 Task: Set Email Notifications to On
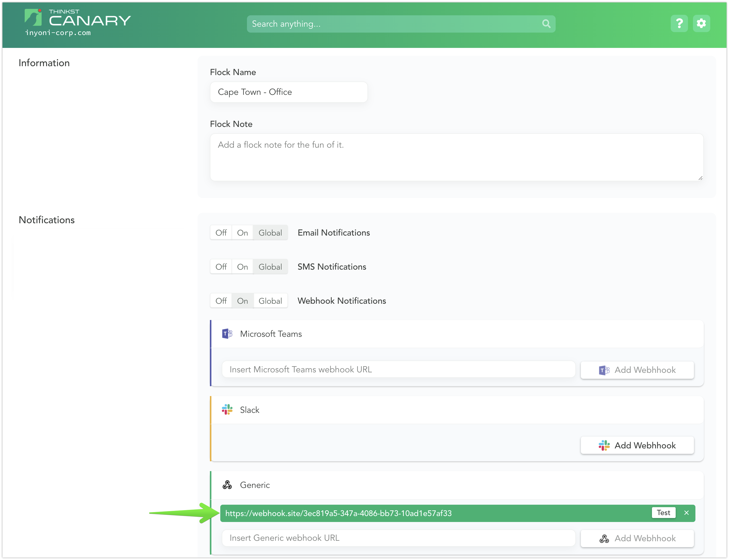(x=242, y=233)
